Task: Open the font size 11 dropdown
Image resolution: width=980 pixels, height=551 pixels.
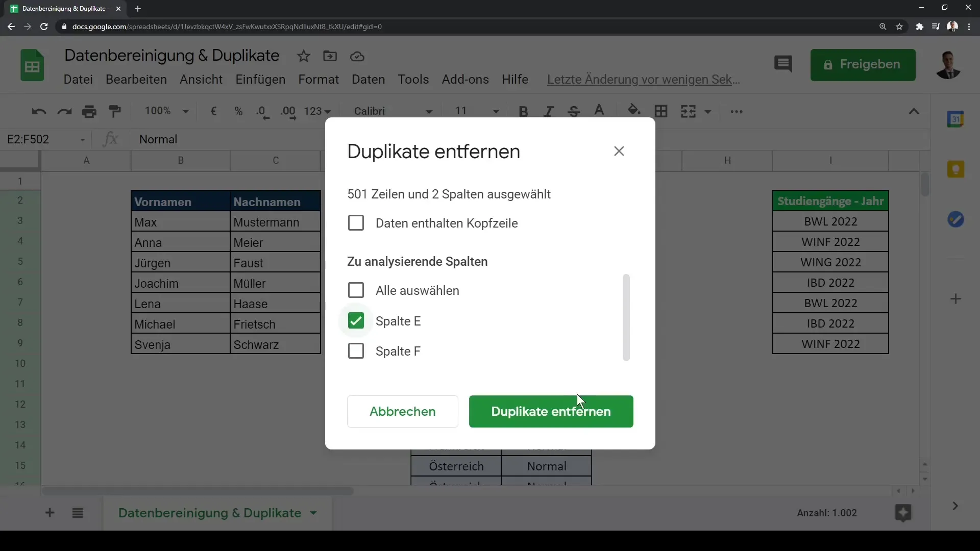Action: 477,111
